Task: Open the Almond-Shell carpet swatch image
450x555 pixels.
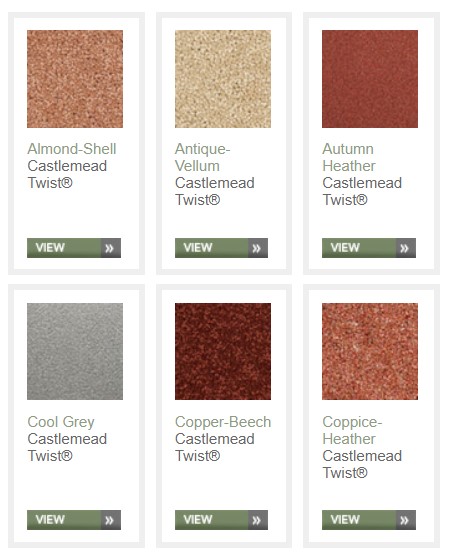Action: click(x=75, y=79)
